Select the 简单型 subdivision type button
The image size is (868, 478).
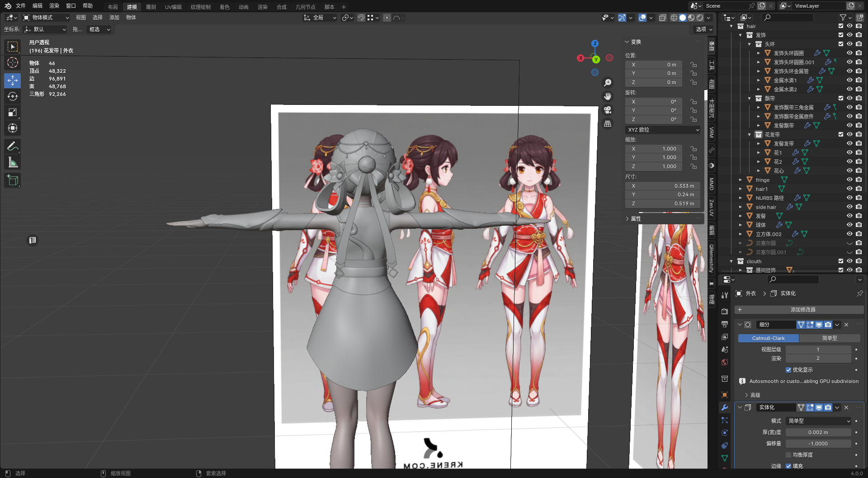coord(830,338)
